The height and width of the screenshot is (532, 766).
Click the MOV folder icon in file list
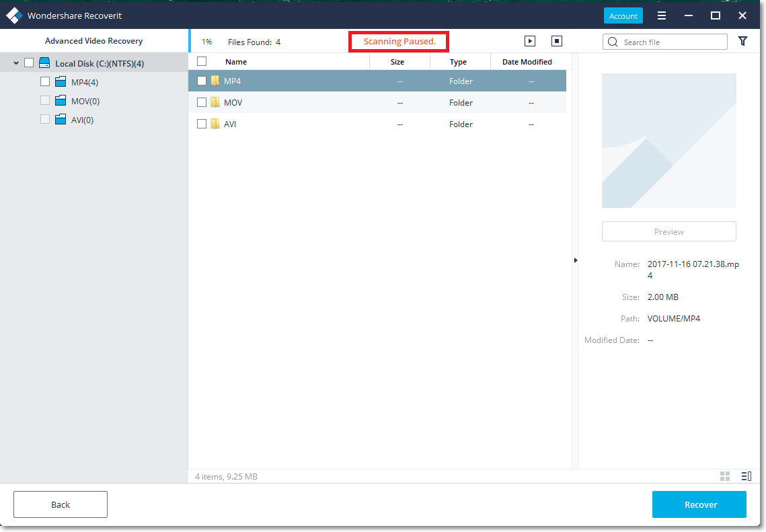(x=215, y=102)
